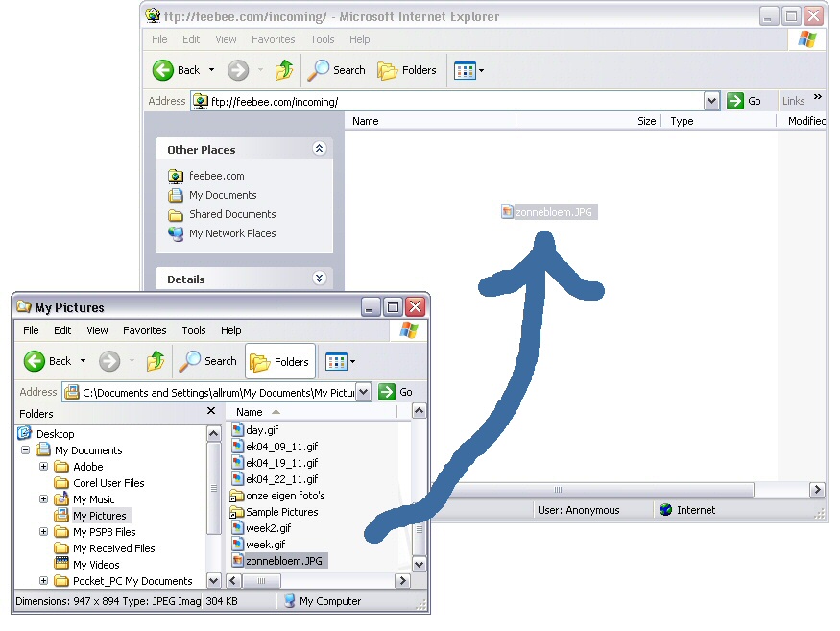This screenshot has height=631, width=840.
Task: Click Go button next to FTP address
Action: pos(744,101)
